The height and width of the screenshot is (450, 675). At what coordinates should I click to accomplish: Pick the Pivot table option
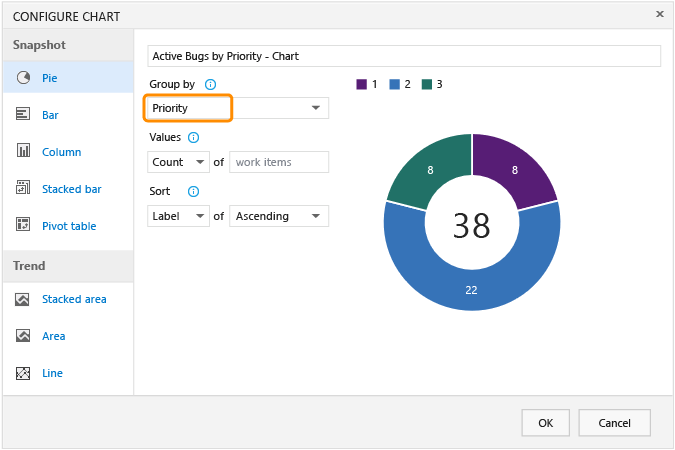(68, 226)
